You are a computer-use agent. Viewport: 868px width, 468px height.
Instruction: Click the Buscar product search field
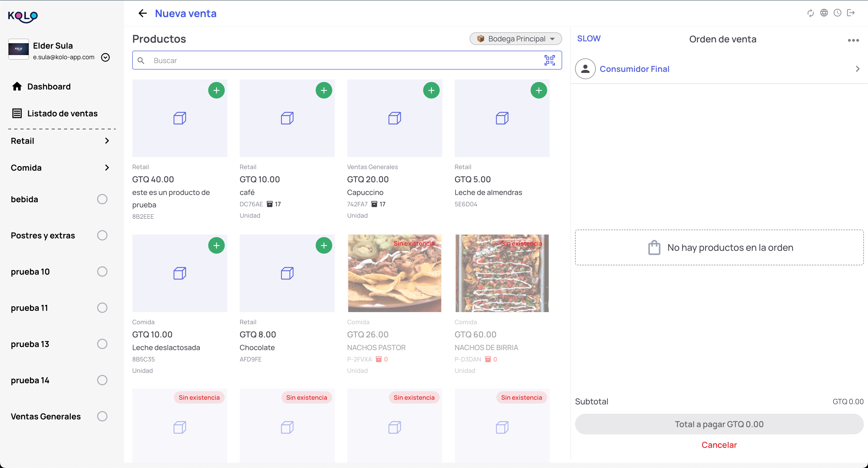coord(347,60)
